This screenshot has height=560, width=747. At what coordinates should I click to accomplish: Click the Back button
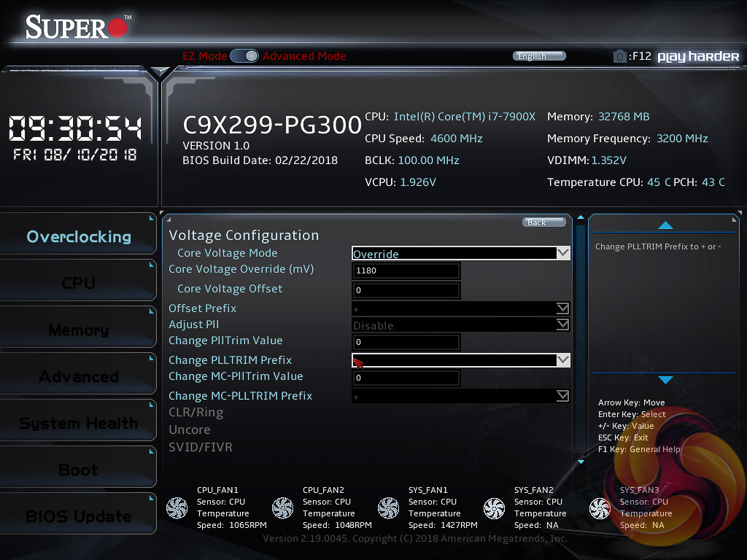(544, 222)
